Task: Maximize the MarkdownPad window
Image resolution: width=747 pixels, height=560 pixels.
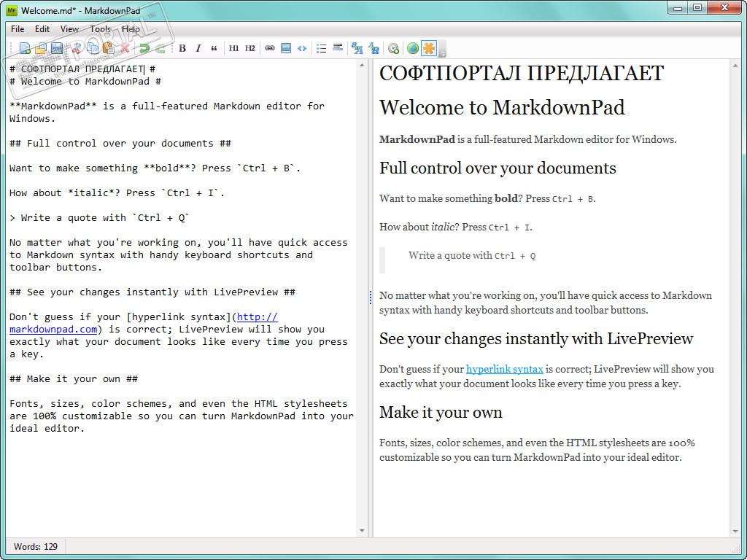Action: [x=697, y=7]
